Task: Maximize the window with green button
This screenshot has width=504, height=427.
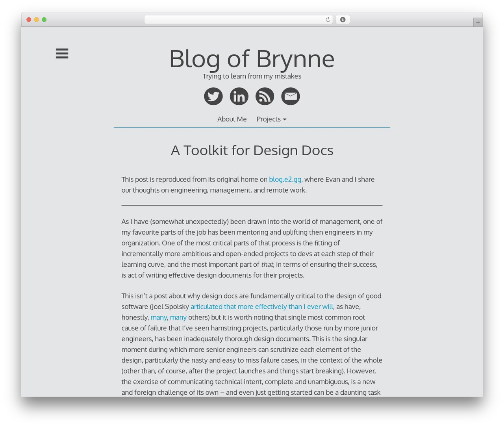Action: (44, 20)
